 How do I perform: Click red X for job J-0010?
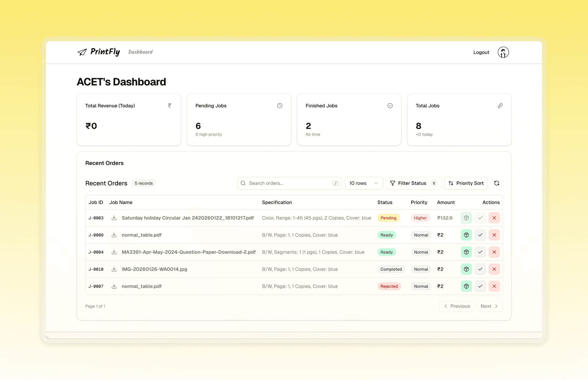pos(494,269)
